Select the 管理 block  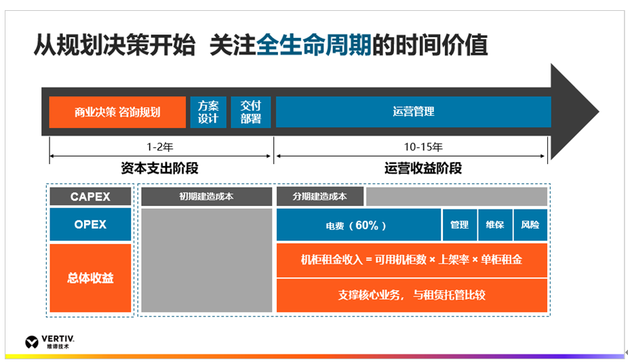click(x=459, y=224)
